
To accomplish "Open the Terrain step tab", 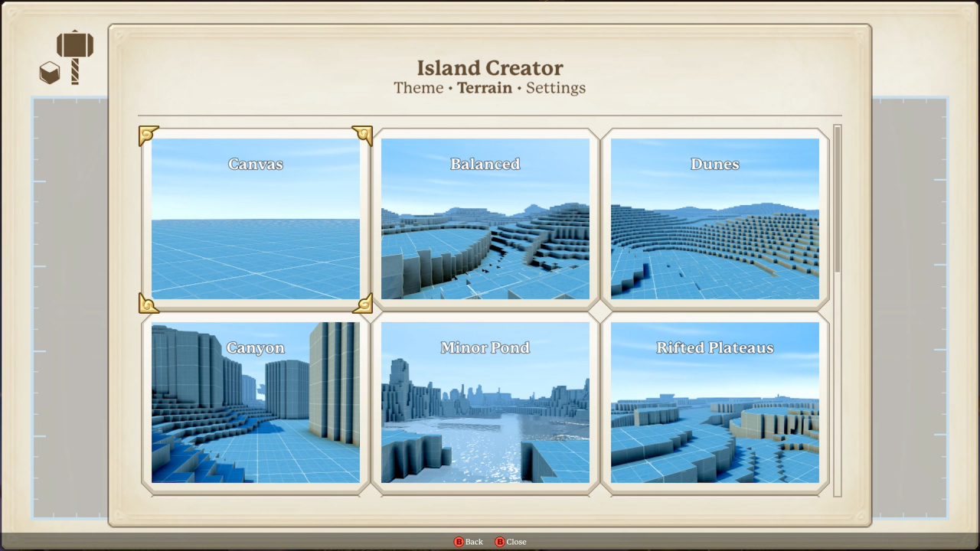I will point(485,88).
